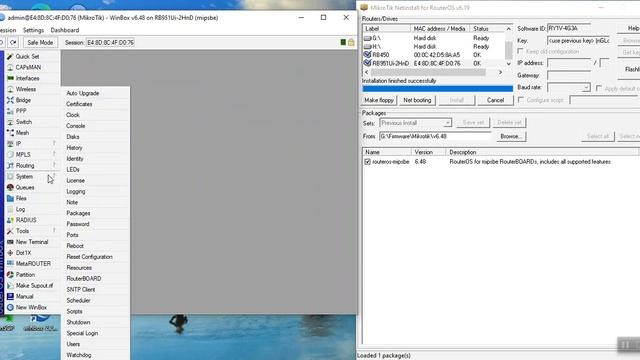This screenshot has height=360, width=640.
Task: Click the Key input field
Action: 578,40
